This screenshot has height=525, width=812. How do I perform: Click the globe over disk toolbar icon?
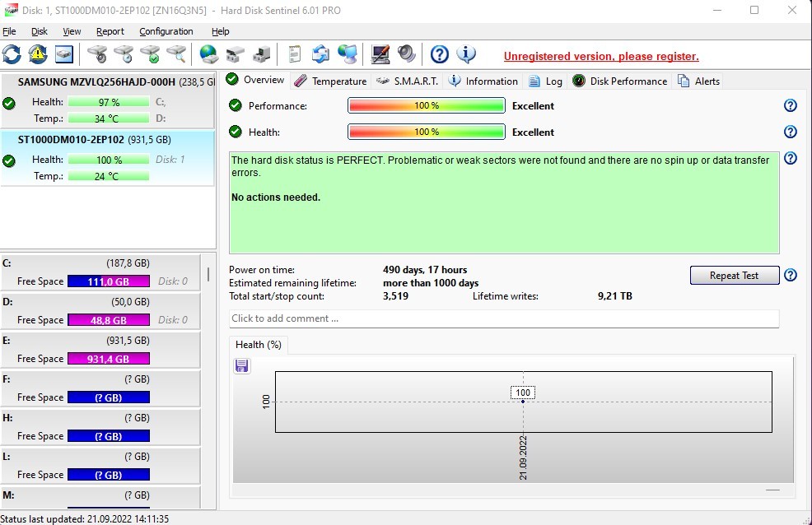click(208, 54)
